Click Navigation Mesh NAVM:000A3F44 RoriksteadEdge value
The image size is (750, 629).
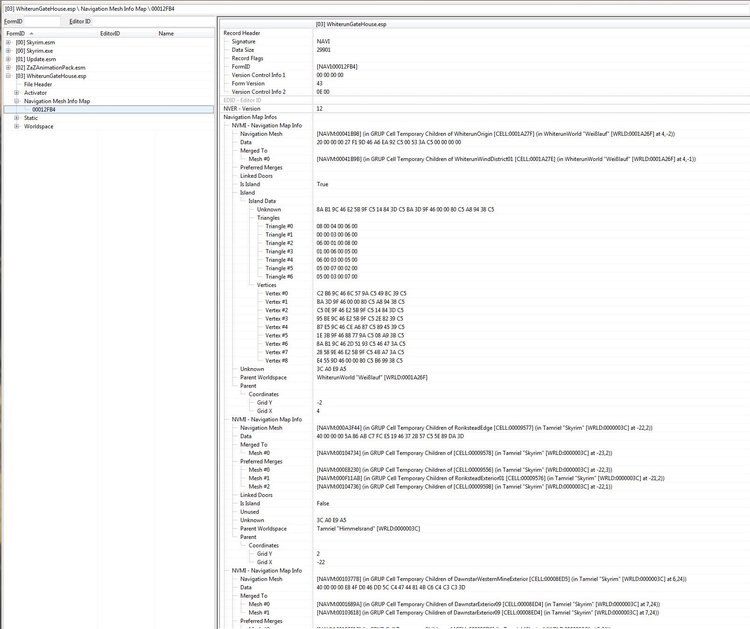pyautogui.click(x=484, y=428)
